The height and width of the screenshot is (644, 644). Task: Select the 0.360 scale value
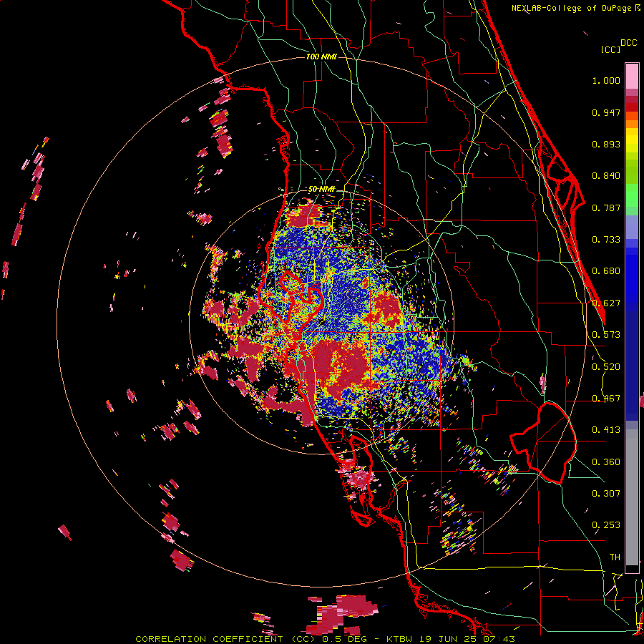[x=606, y=462]
